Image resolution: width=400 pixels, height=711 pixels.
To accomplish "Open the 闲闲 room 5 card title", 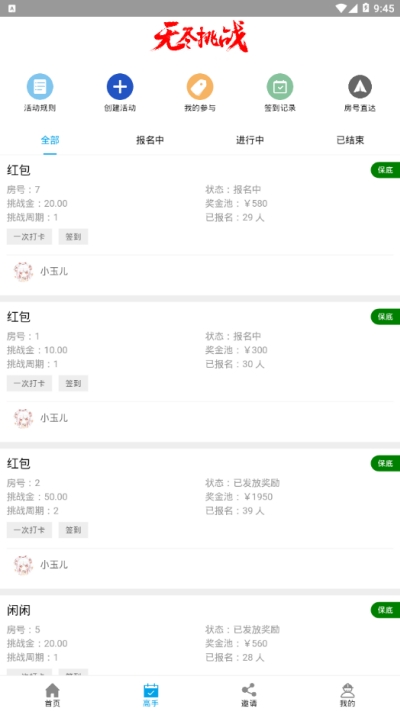I will (x=19, y=610).
